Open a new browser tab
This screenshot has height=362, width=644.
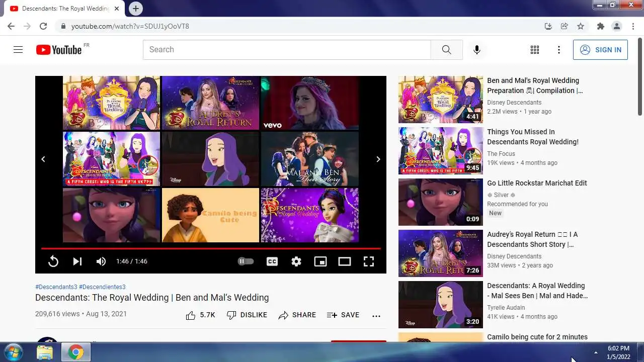click(135, 9)
